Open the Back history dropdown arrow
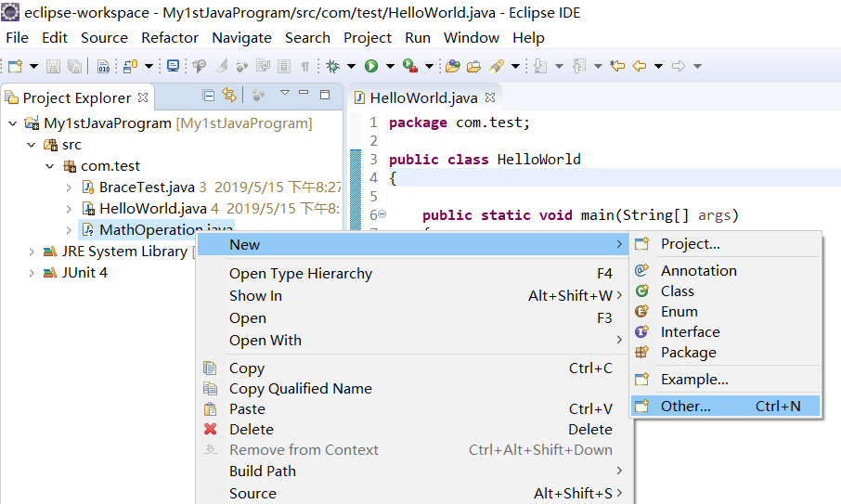This screenshot has width=841, height=504. (659, 67)
